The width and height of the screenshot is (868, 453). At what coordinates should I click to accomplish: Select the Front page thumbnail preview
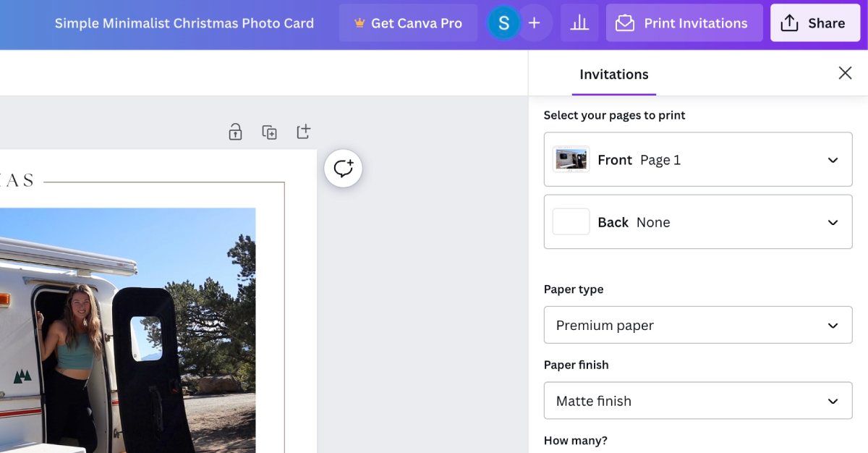point(571,159)
